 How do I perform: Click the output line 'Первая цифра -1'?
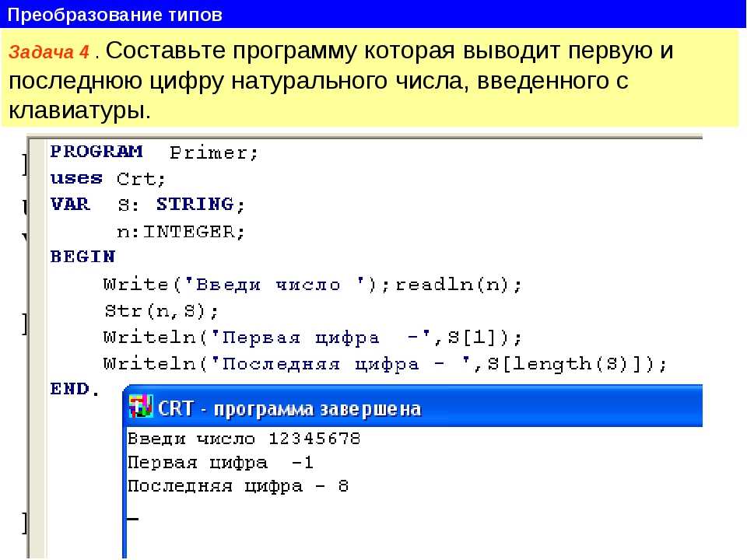coord(220,462)
